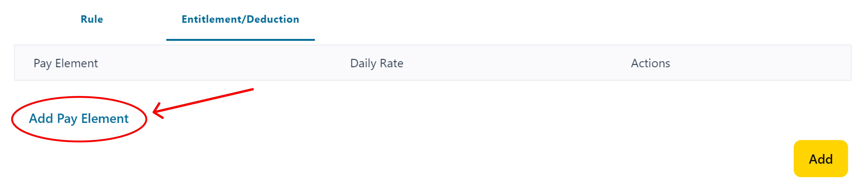Screen dimensions: 868x192
Task: Click the Actions column header
Action: coord(650,63)
